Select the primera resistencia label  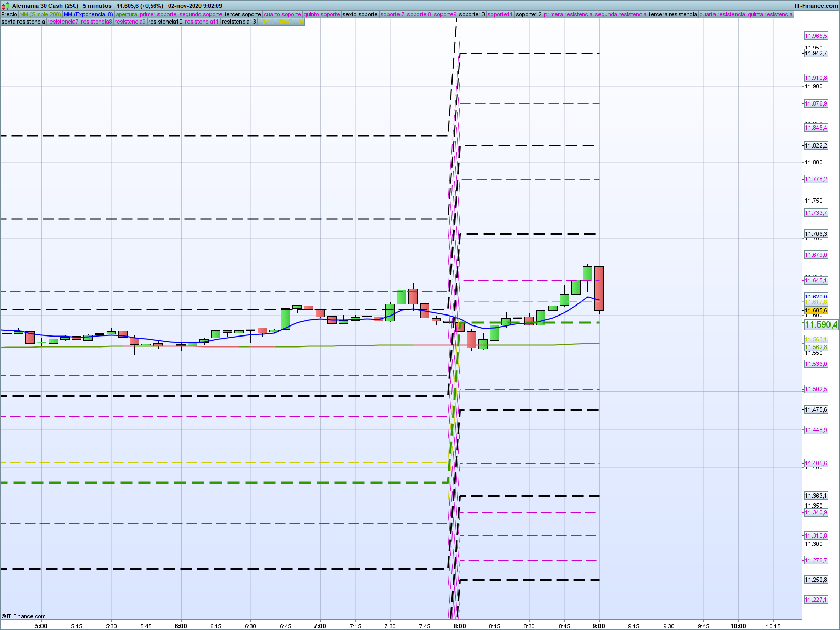(568, 14)
